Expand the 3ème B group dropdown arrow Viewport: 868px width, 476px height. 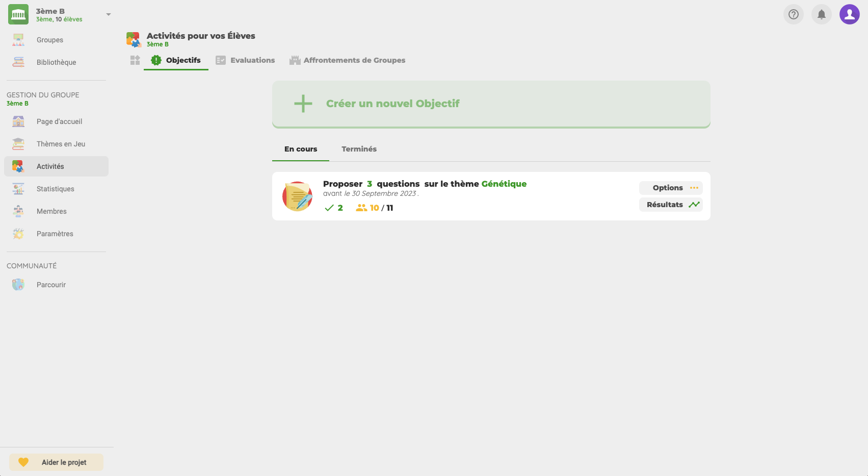[108, 14]
